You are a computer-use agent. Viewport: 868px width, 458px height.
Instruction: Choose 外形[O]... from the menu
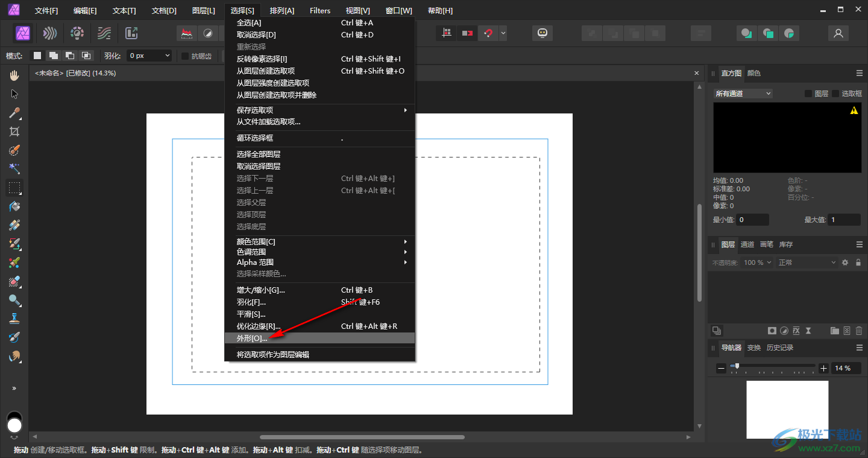[x=252, y=338]
